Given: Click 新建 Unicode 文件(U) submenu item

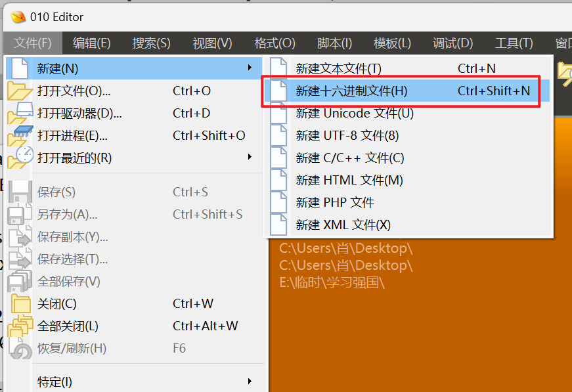Looking at the screenshot, I should point(408,113).
